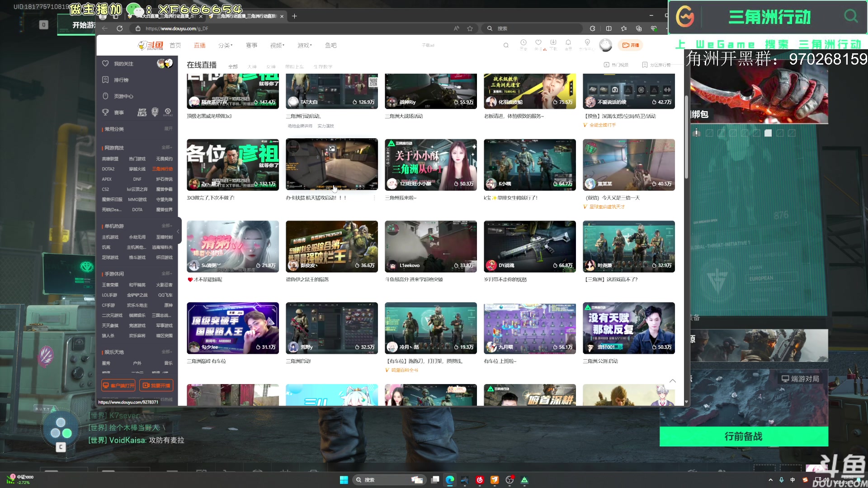Open Microsoft Edge from taskbar
This screenshot has height=488, width=868.
[450, 480]
